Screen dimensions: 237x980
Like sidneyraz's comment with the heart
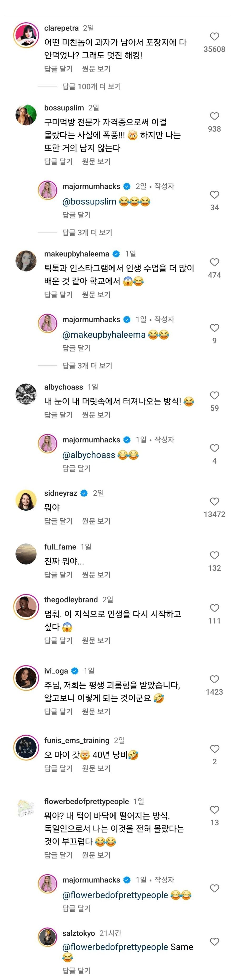[215, 501]
